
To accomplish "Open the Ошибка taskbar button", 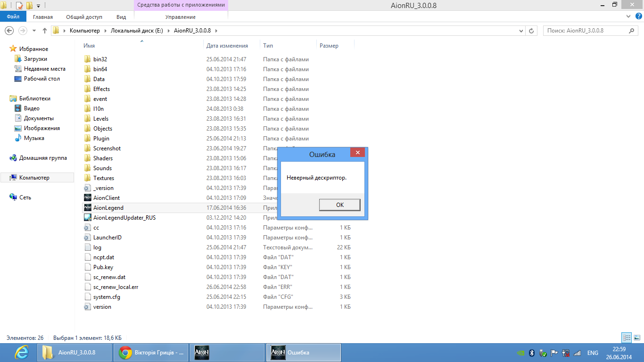I will point(304,353).
